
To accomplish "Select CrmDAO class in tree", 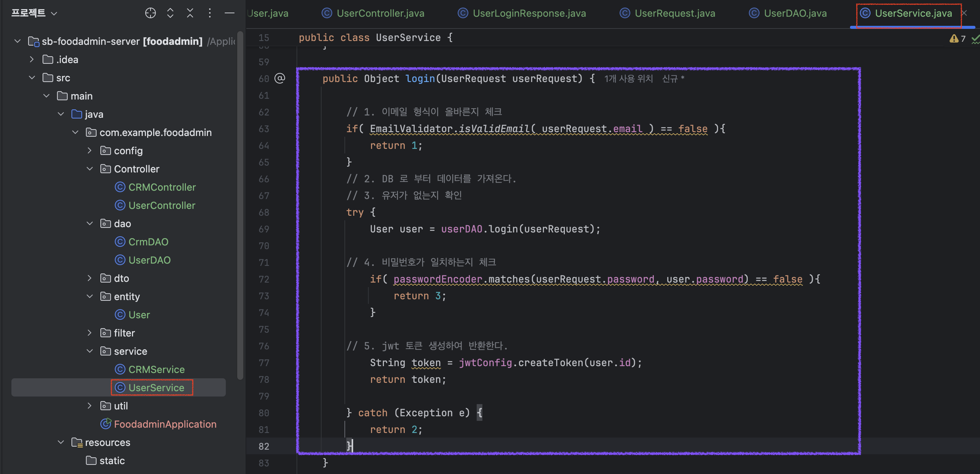I will (141, 242).
